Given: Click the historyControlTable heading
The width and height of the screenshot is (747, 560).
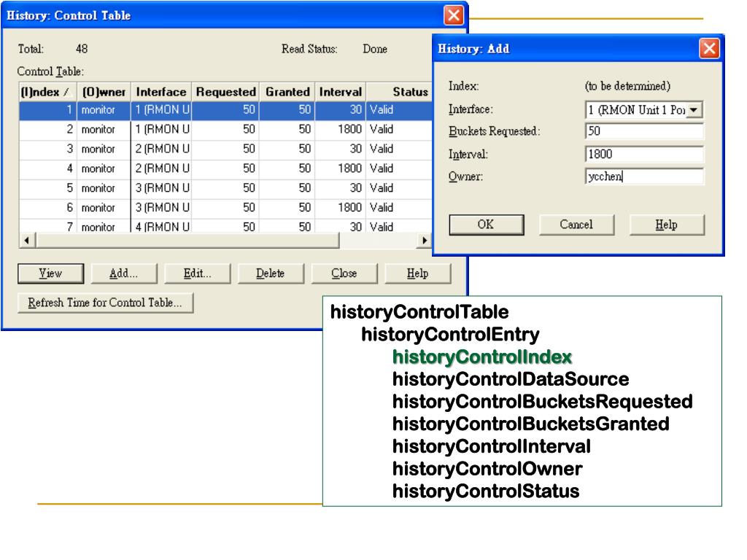Looking at the screenshot, I should (419, 312).
